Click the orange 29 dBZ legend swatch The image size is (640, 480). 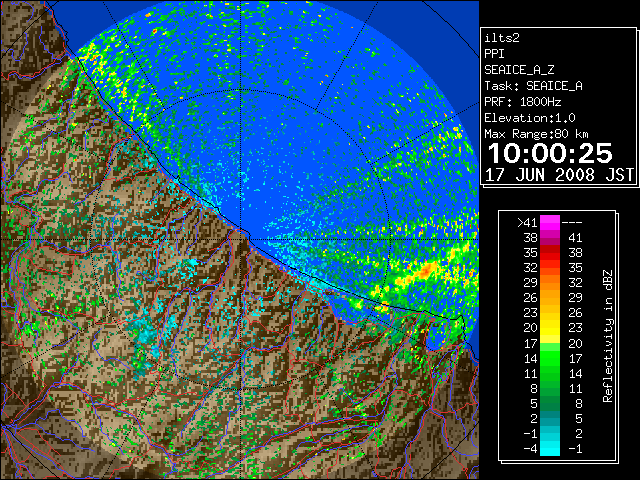click(x=550, y=282)
